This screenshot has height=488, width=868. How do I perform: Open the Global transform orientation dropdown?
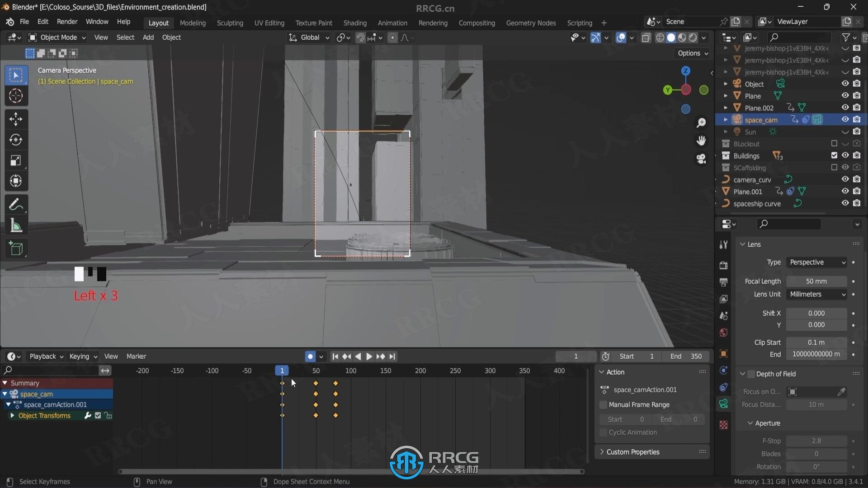tap(309, 38)
